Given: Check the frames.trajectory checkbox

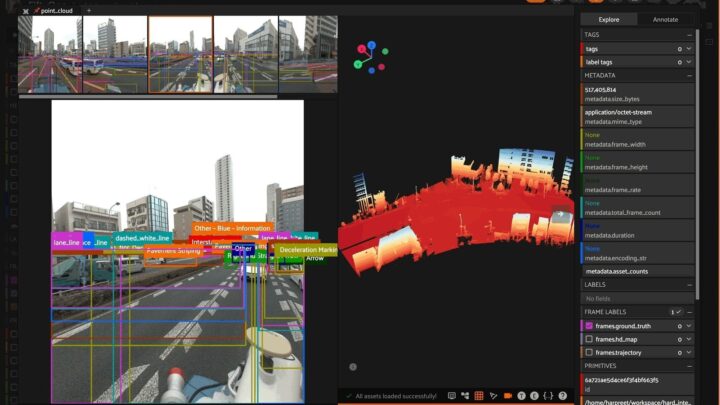Looking at the screenshot, I should (589, 353).
